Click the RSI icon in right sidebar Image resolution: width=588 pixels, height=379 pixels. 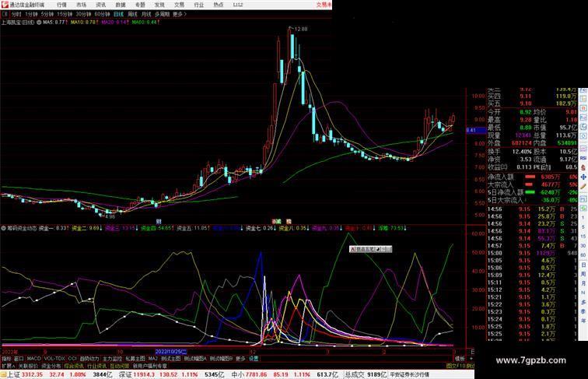pyautogui.click(x=583, y=158)
